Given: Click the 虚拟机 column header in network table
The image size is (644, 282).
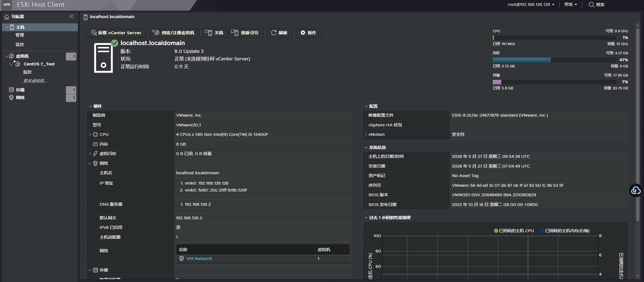Looking at the screenshot, I should (332, 250).
